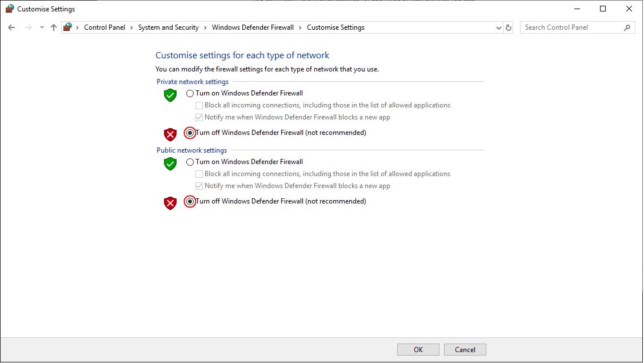The height and width of the screenshot is (363, 644).
Task: Click the green shield under Private network settings
Action: pyautogui.click(x=170, y=95)
